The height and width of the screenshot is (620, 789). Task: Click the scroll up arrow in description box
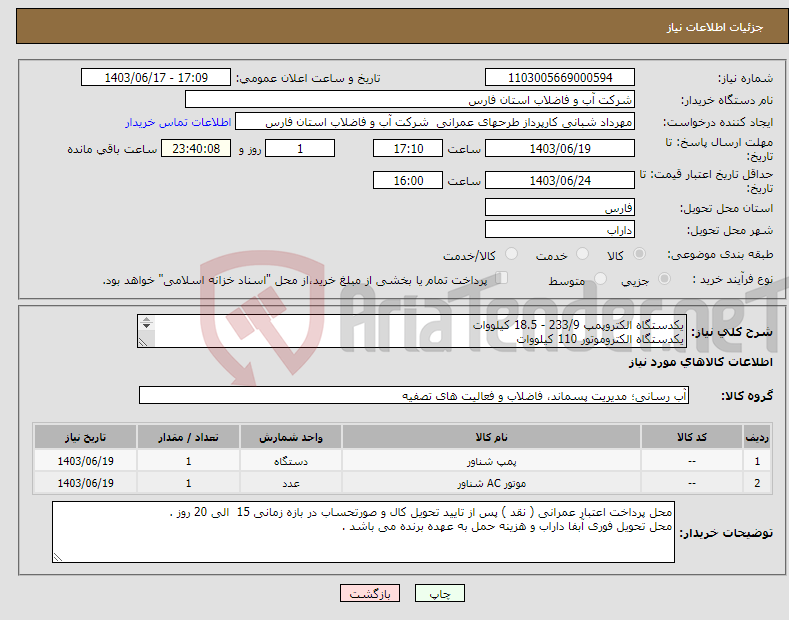[146, 319]
